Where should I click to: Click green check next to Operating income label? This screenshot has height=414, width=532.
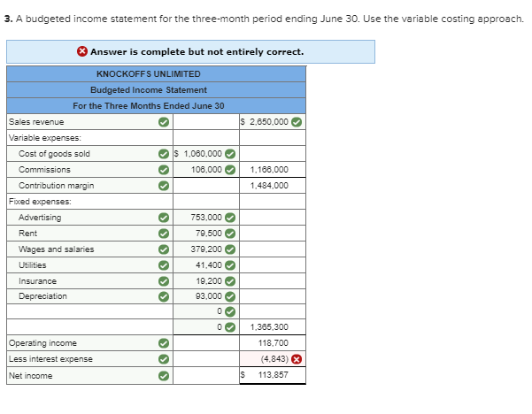coord(164,343)
